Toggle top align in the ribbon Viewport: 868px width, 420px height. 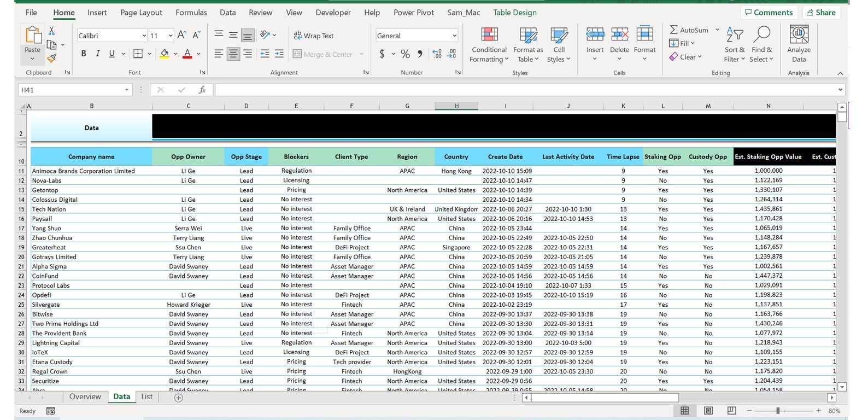[219, 35]
